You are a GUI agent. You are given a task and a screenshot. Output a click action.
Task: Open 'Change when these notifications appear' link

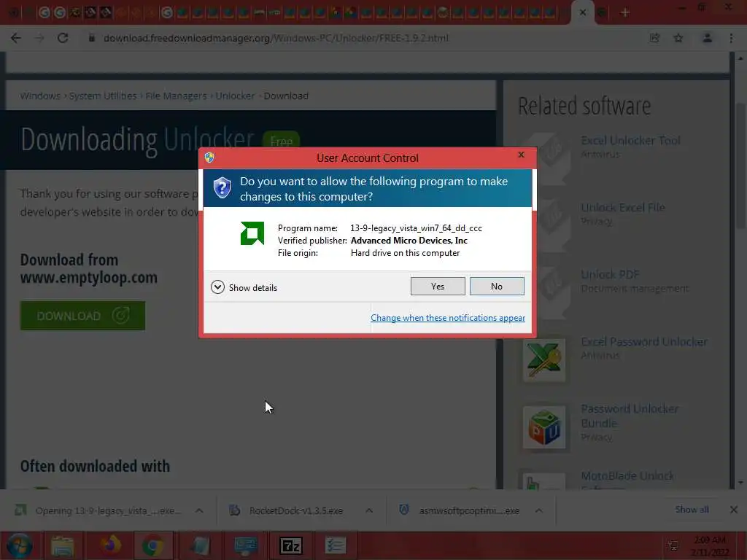point(447,318)
